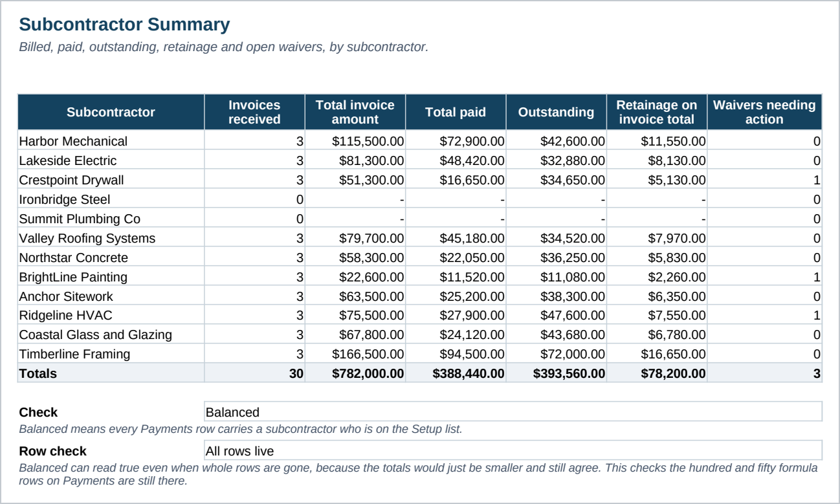Select the Anchor Sitework name cell
This screenshot has height=504, width=840.
point(111,296)
